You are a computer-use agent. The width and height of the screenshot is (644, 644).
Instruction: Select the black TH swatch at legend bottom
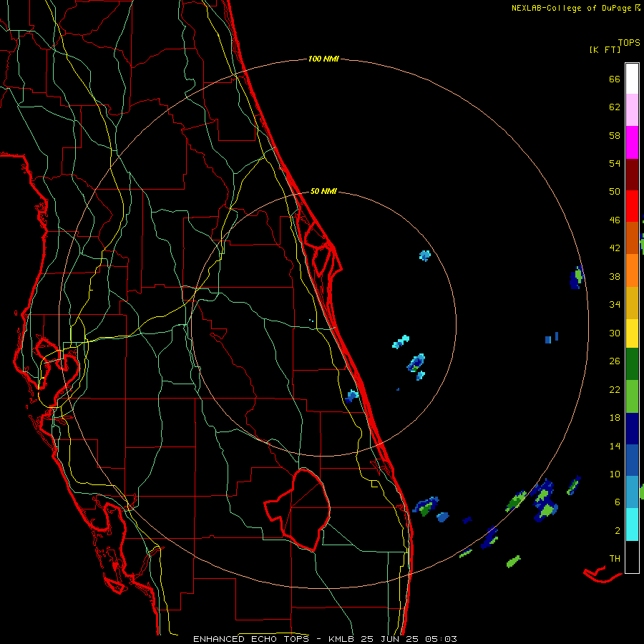click(632, 557)
